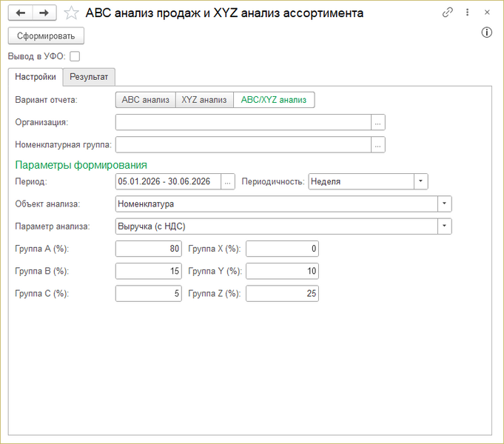
Task: Click the Объект анализа field Номенклатура
Action: (277, 203)
